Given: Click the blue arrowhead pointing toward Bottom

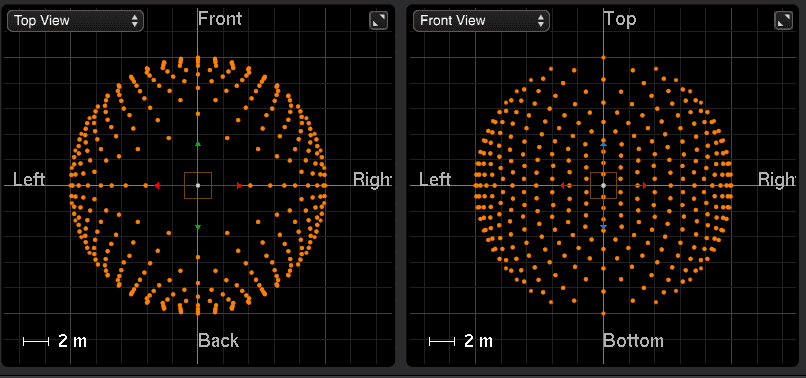Looking at the screenshot, I should 603,226.
